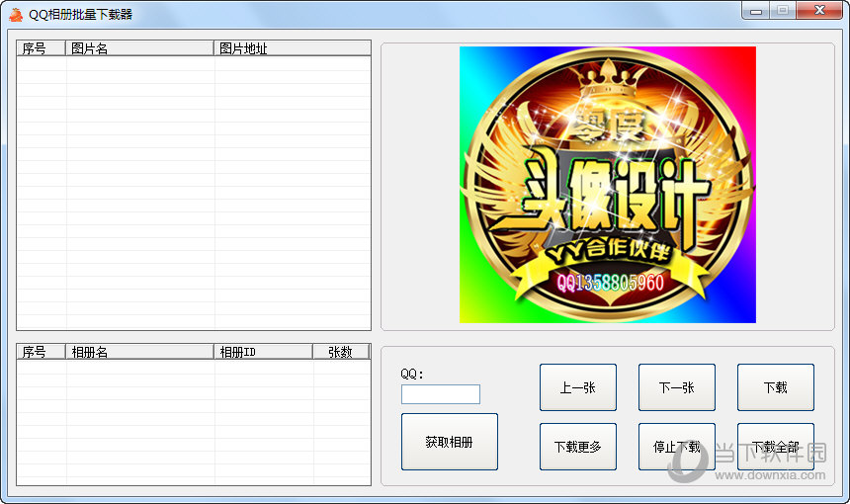This screenshot has height=504, width=850.
Task: Click the 获取相册 button
Action: (450, 442)
